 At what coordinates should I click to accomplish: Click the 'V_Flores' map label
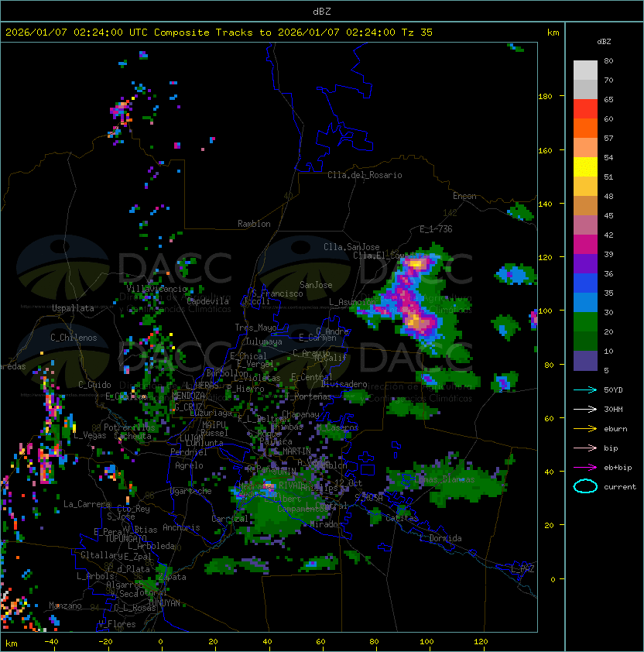[x=117, y=624]
